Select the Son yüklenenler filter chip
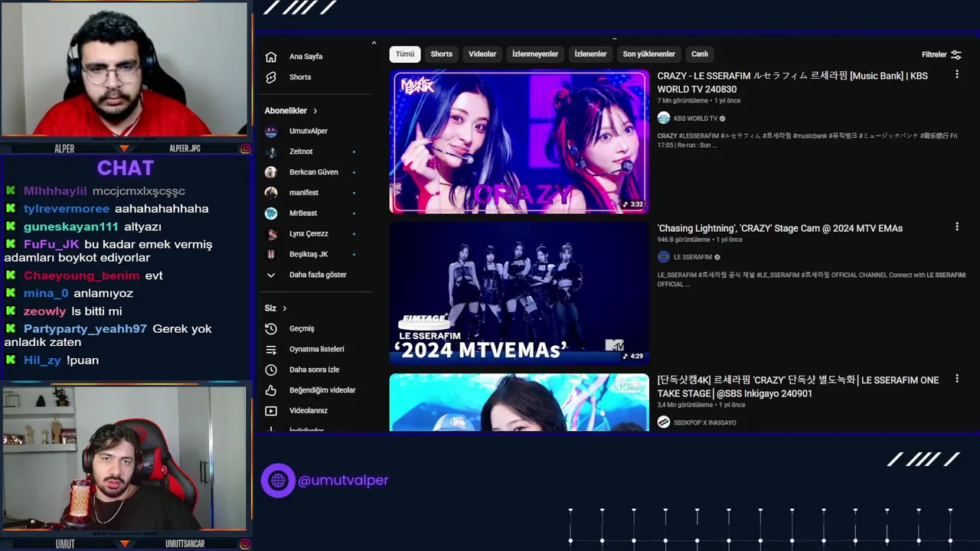980x551 pixels. click(649, 54)
